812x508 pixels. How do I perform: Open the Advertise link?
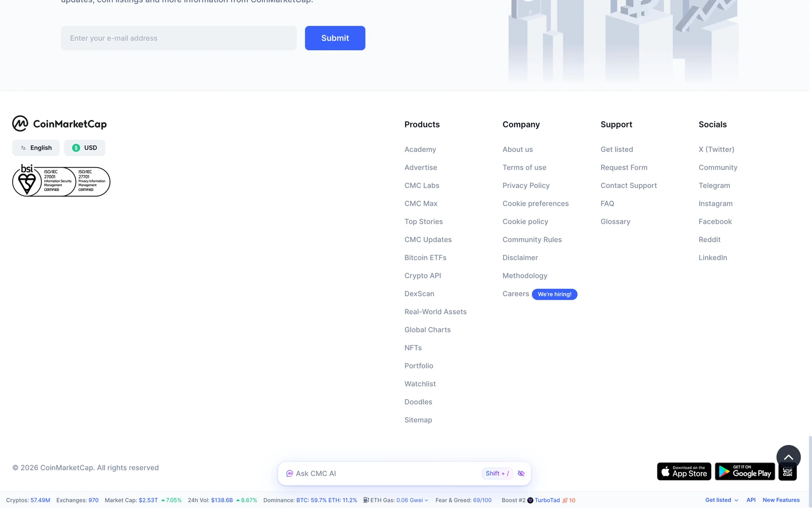pyautogui.click(x=421, y=168)
